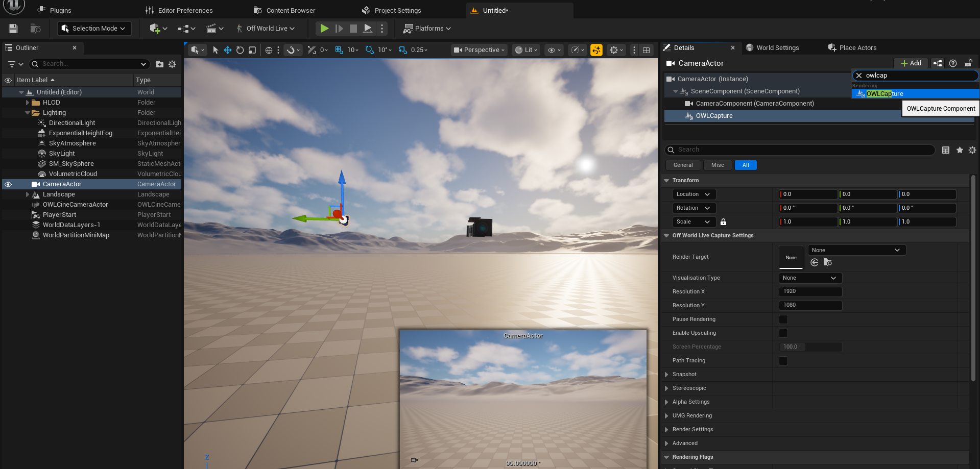
Task: Switch to the World Settings tab
Action: 772,47
